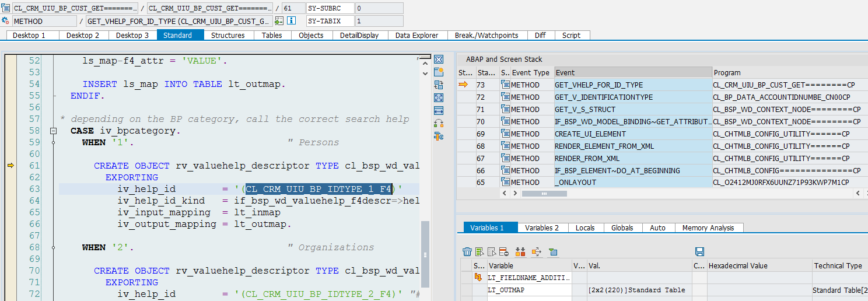
Task: Click the change icon in LT_FIELDNAME_ADDITI row
Action: click(479, 278)
